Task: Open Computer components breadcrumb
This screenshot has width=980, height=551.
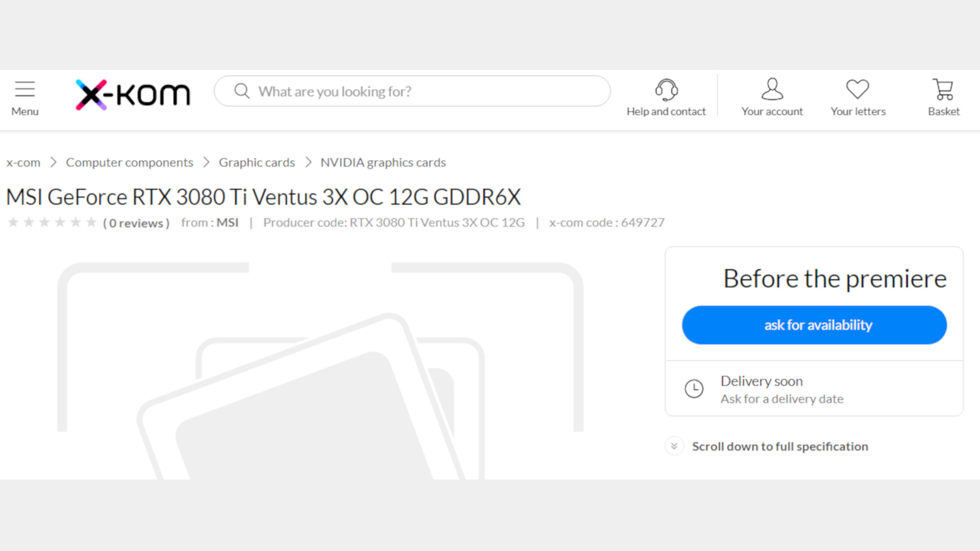Action: point(130,162)
